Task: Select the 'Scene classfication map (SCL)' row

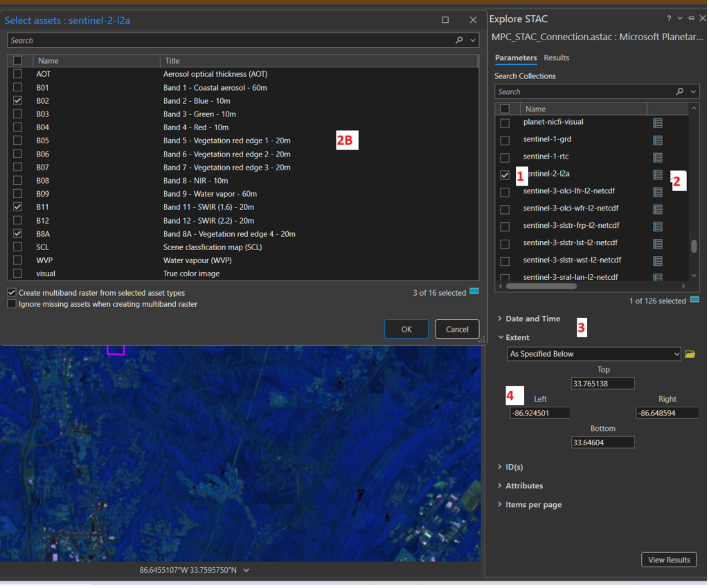Action: coord(243,247)
